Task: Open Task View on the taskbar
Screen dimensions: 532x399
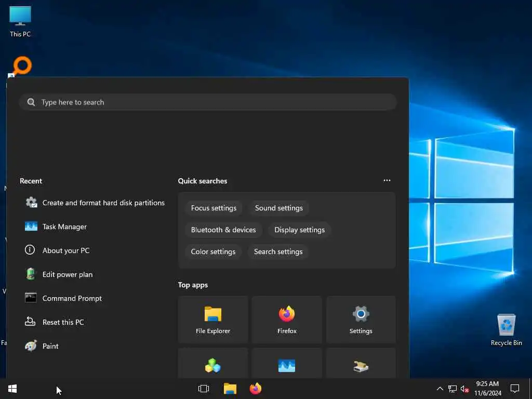Action: point(204,389)
